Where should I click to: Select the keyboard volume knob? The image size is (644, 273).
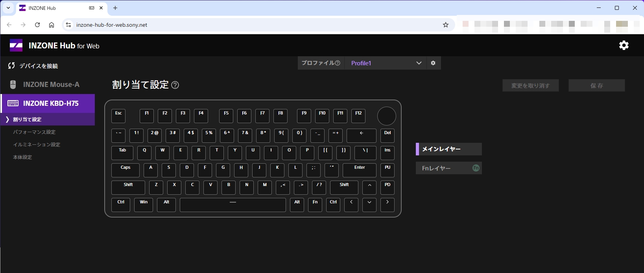[x=387, y=116]
